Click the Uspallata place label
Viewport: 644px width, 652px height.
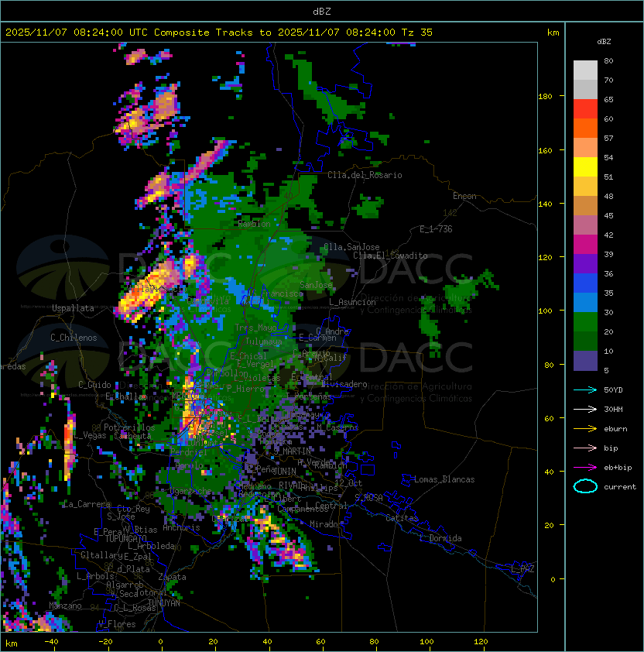tap(73, 308)
